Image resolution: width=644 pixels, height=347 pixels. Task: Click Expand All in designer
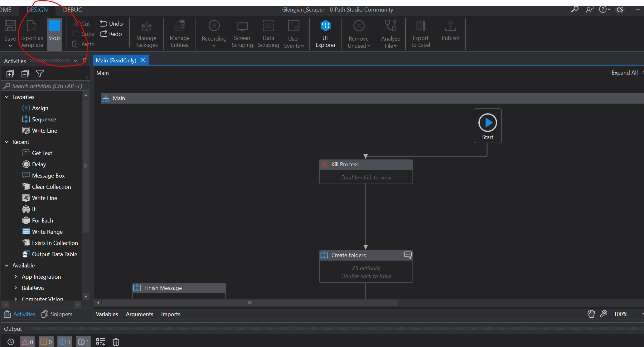tap(624, 73)
